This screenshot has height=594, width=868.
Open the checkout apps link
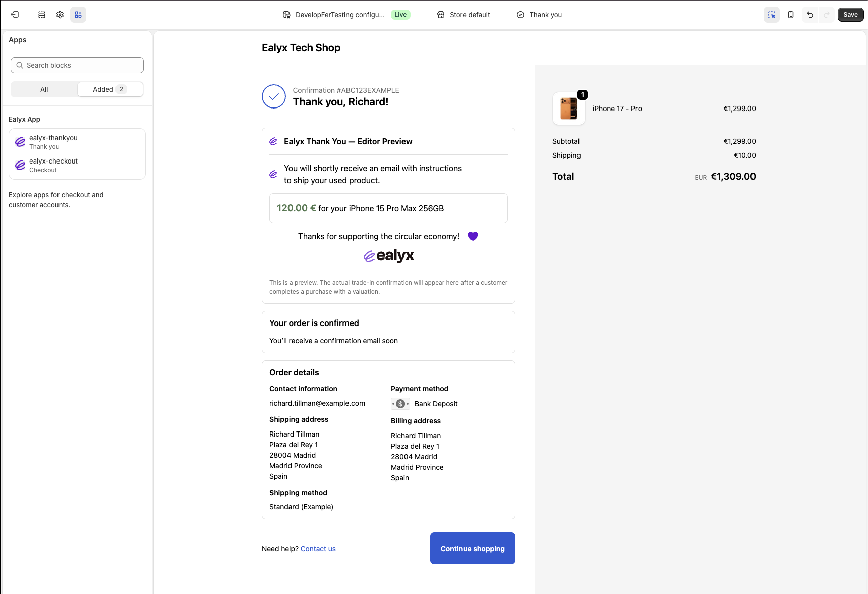[x=76, y=195]
